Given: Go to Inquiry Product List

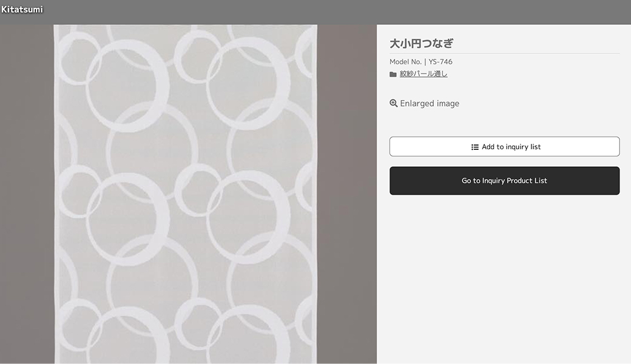Looking at the screenshot, I should click(x=504, y=181).
